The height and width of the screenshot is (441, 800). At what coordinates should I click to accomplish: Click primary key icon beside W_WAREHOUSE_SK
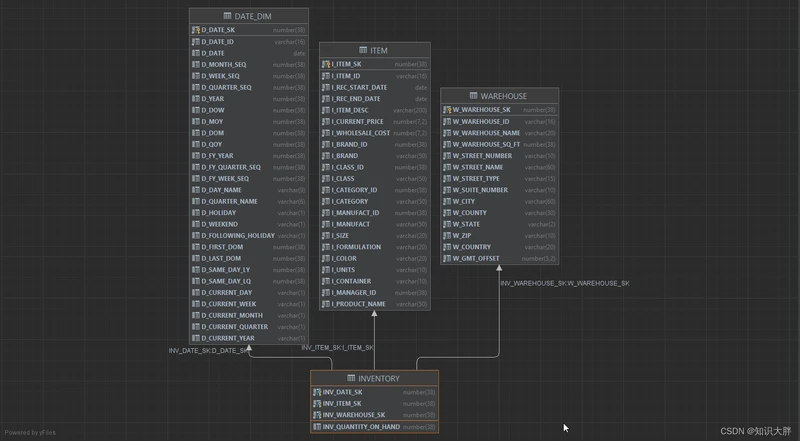pyautogui.click(x=447, y=110)
